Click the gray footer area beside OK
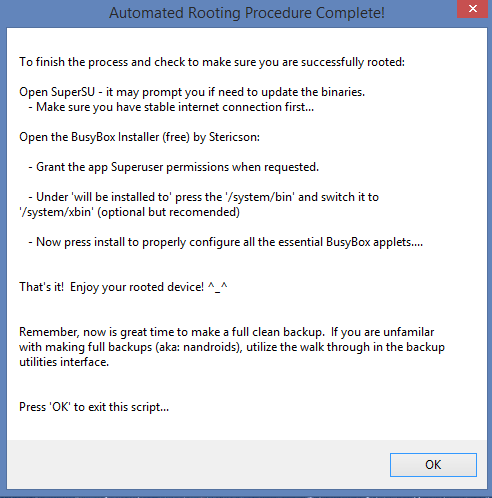 pyautogui.click(x=197, y=464)
